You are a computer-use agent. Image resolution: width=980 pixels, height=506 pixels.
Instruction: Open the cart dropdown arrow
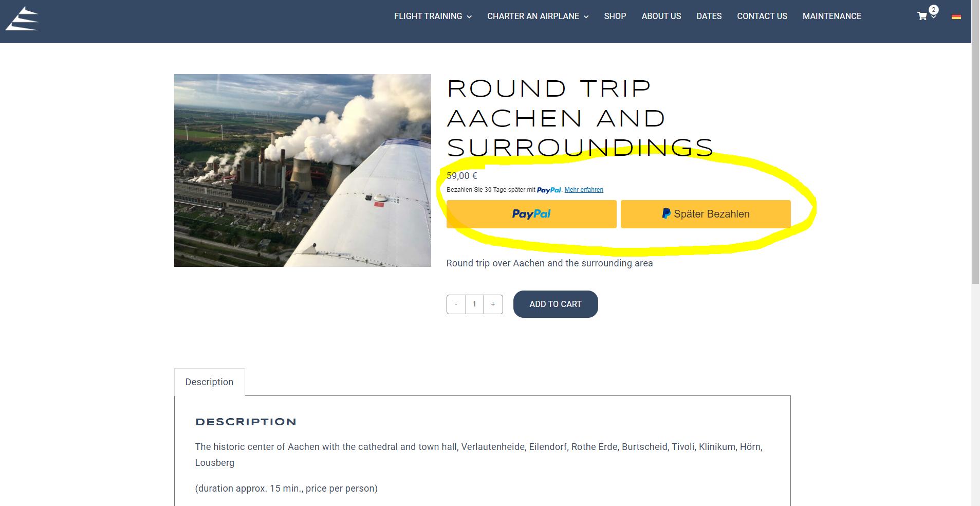click(x=934, y=17)
